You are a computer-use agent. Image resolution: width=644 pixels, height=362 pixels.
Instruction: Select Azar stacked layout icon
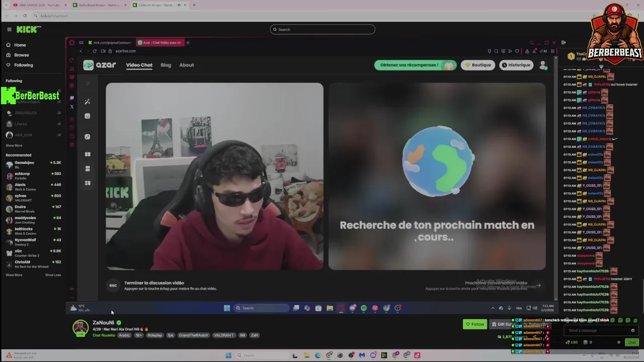click(x=88, y=168)
